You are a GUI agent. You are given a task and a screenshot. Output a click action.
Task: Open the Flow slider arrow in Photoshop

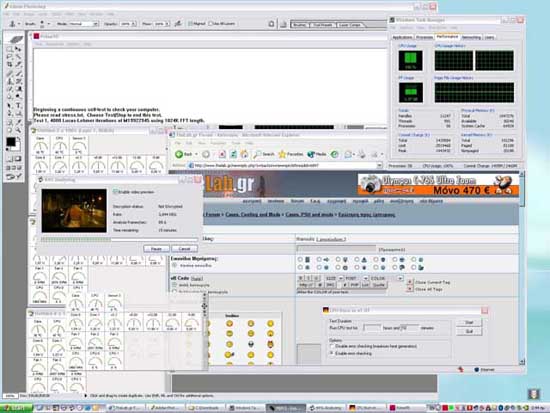[x=167, y=24]
